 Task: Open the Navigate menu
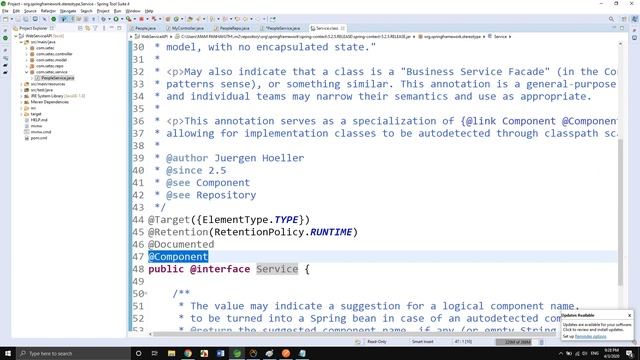pos(68,11)
